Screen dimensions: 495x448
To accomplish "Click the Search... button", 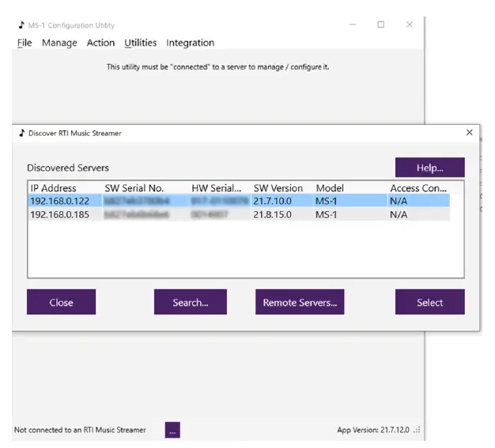I will click(190, 302).
